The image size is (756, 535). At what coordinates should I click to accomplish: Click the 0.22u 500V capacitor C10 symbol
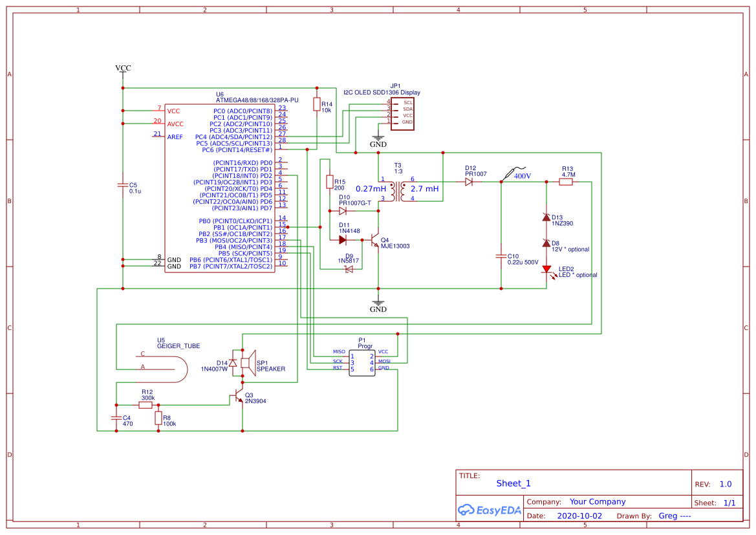(502, 256)
